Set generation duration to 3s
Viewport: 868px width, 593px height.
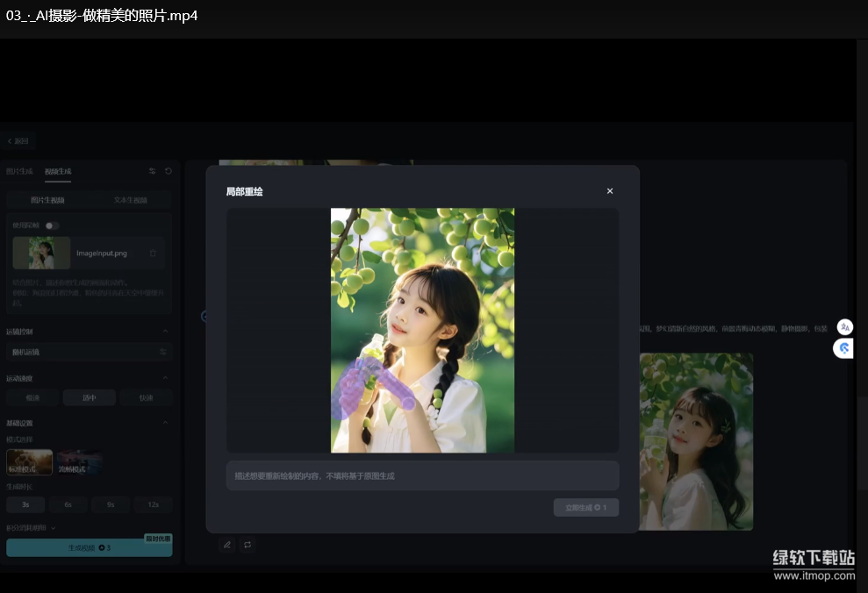pos(25,504)
